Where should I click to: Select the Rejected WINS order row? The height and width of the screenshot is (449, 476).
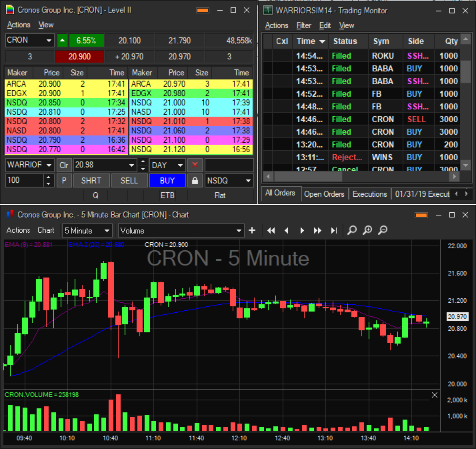coord(361,157)
